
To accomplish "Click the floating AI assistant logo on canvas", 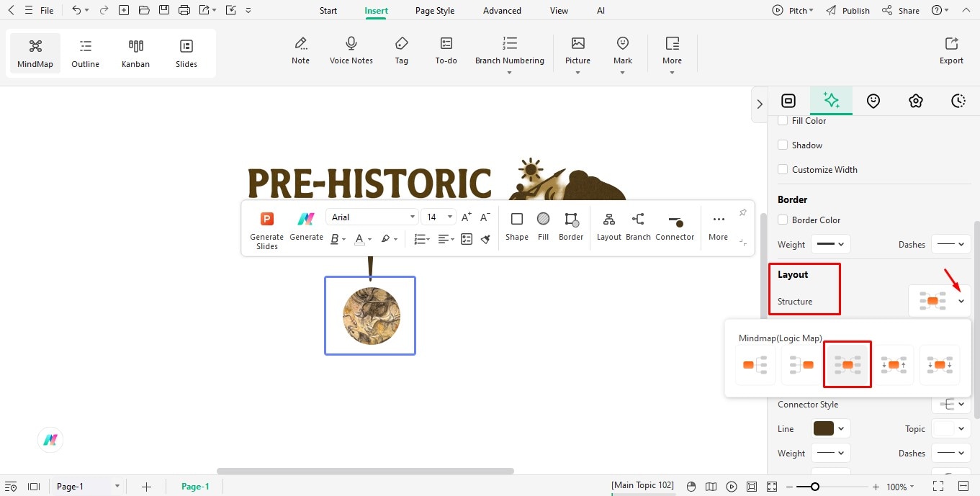I will click(x=50, y=440).
